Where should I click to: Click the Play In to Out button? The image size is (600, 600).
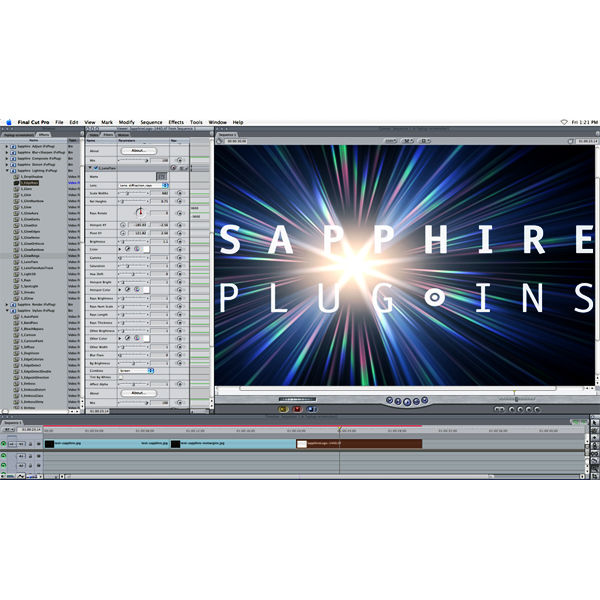(x=398, y=401)
